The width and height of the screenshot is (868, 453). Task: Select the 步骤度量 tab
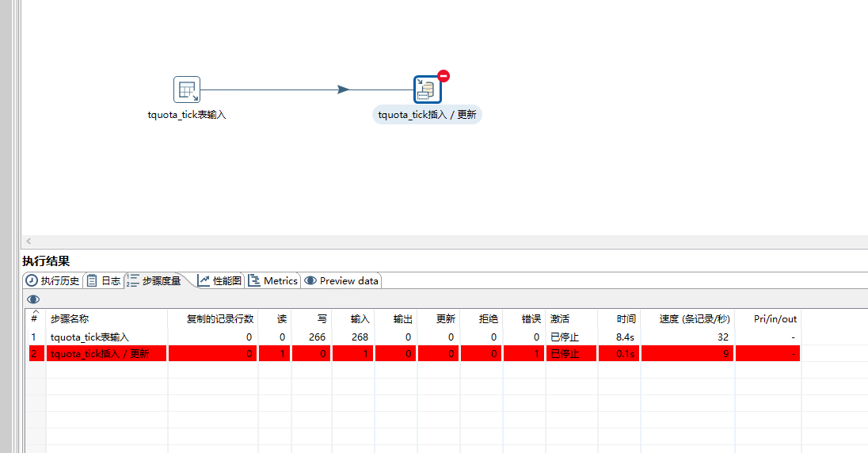click(x=155, y=281)
